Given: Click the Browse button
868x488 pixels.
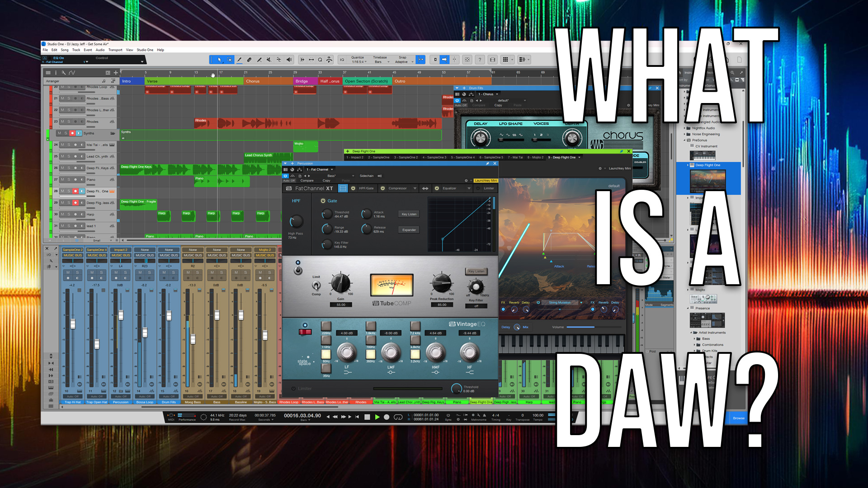Looking at the screenshot, I should point(739,418).
